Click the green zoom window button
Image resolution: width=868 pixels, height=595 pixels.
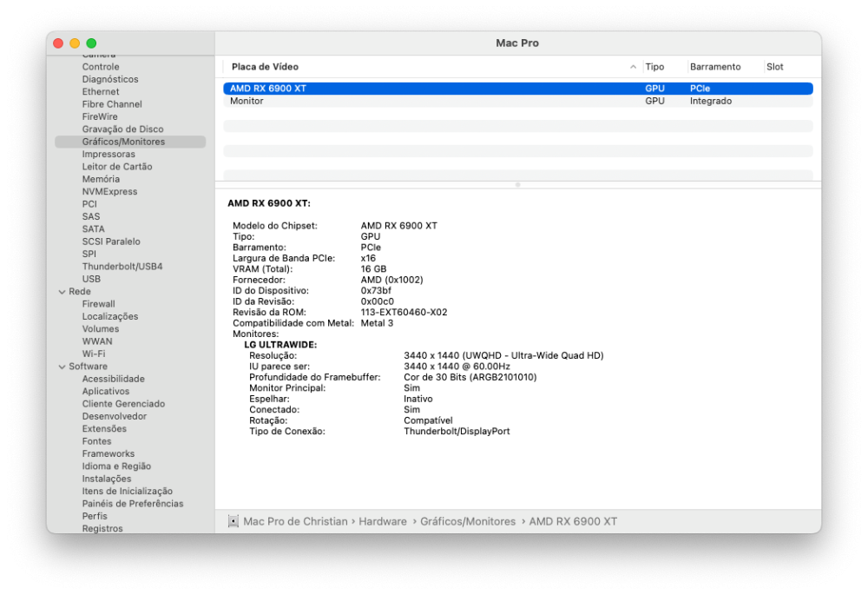coord(91,43)
